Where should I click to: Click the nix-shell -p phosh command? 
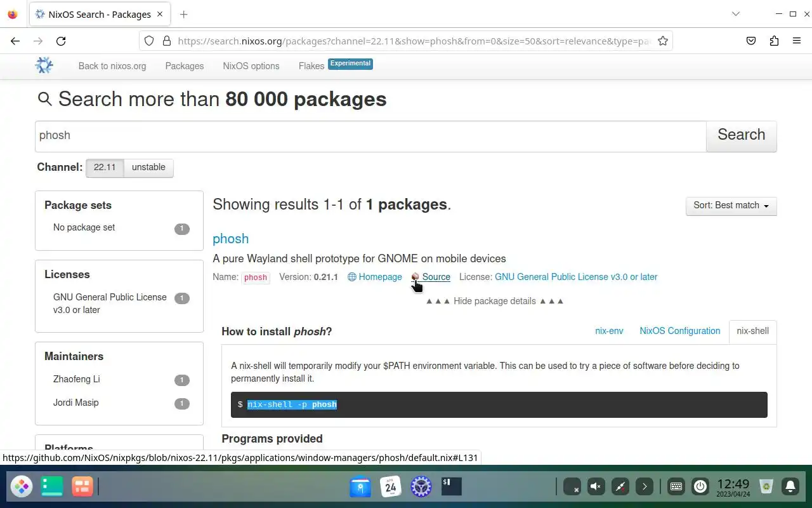(292, 404)
